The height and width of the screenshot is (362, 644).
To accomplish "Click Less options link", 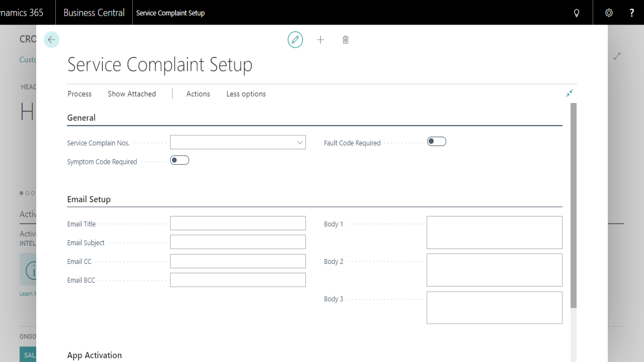I will [246, 94].
